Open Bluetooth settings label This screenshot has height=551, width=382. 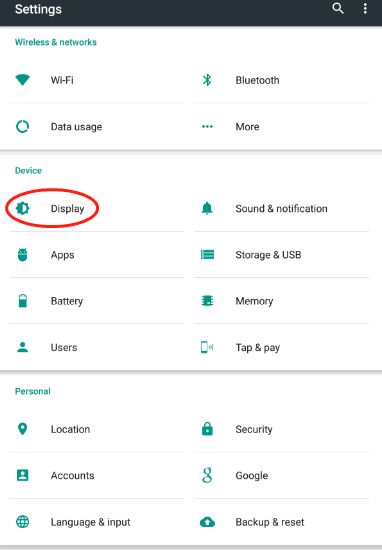(x=257, y=80)
